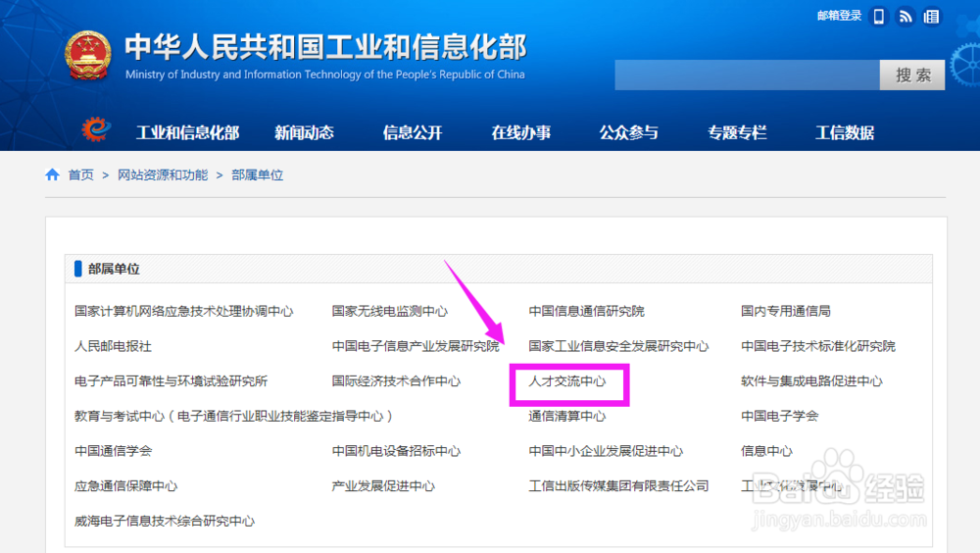
Task: Open 中国中小企业发展促进中心 link
Action: [x=606, y=451]
